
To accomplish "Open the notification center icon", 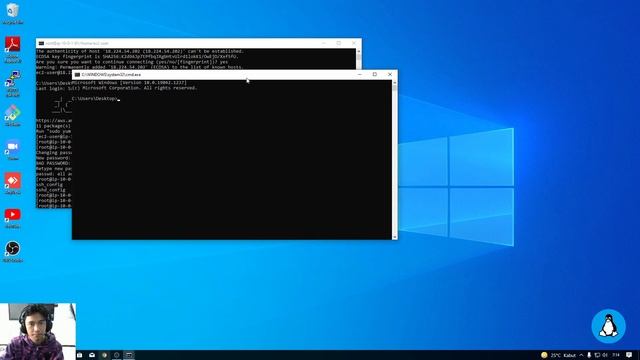I will [x=629, y=355].
